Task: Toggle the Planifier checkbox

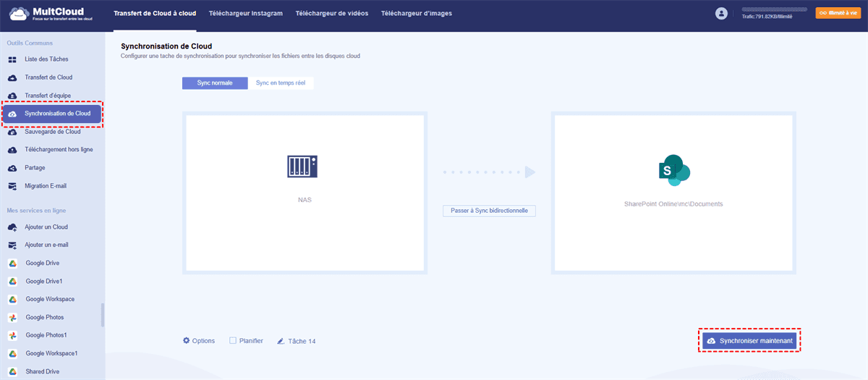Action: click(x=233, y=340)
